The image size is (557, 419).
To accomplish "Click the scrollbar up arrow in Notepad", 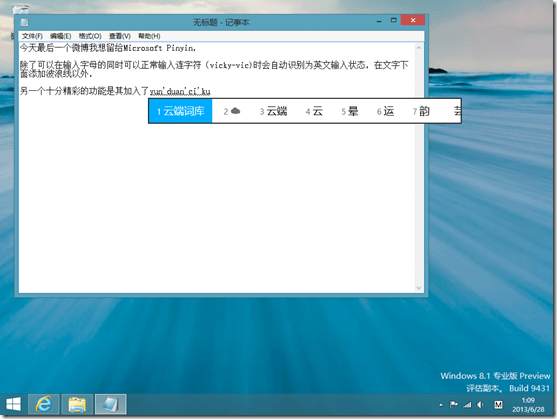I will point(419,48).
